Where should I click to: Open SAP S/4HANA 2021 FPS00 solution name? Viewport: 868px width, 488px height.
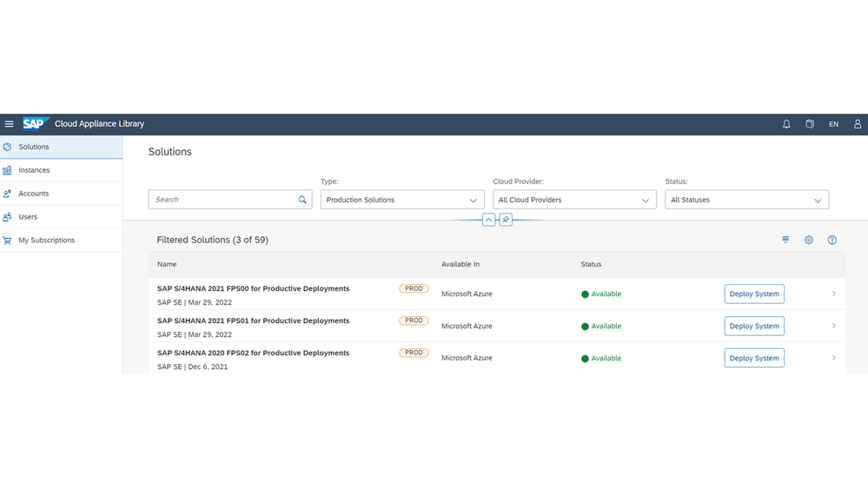point(253,288)
